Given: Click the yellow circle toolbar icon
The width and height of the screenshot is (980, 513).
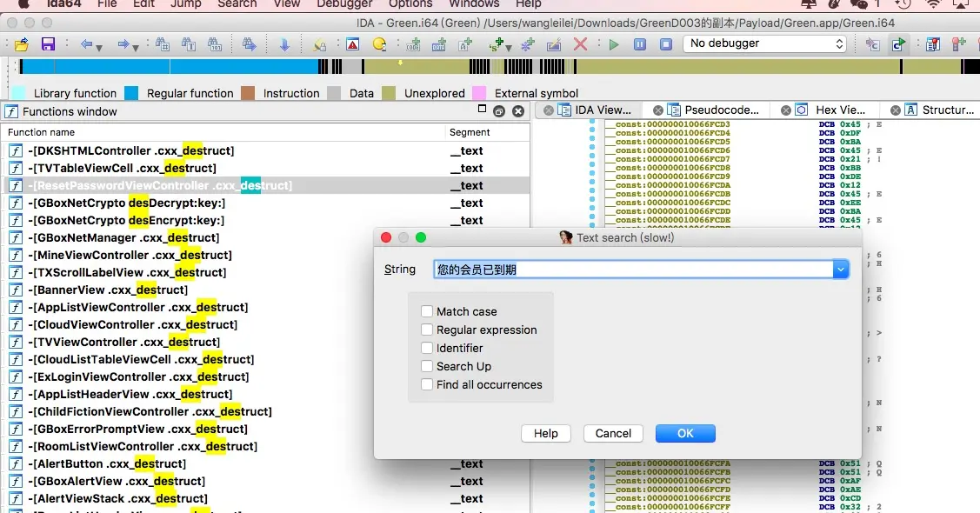Looking at the screenshot, I should coord(379,44).
